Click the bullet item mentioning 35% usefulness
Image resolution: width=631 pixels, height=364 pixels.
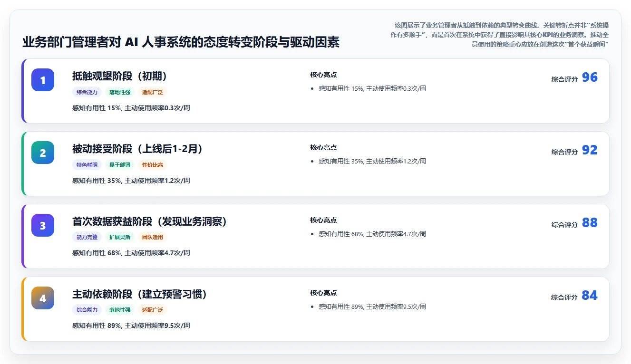[x=372, y=162]
